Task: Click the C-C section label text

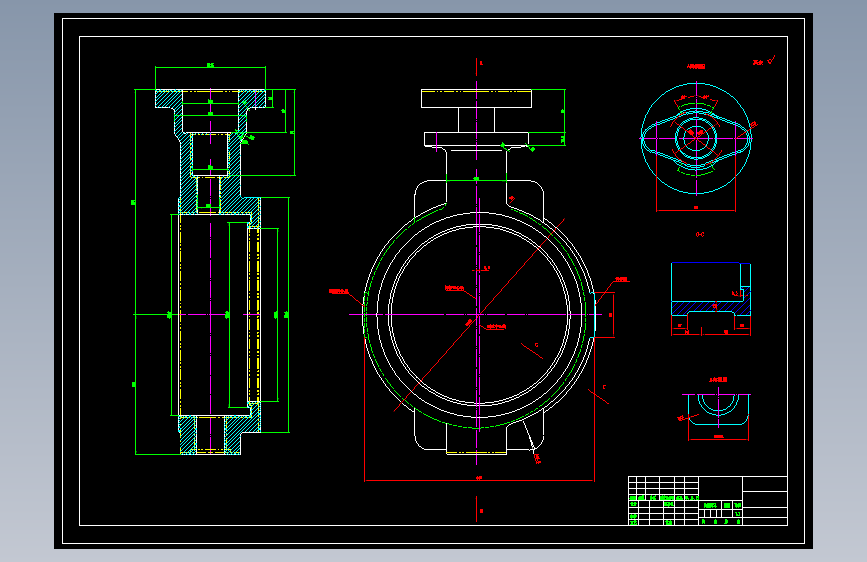Action: coord(700,235)
